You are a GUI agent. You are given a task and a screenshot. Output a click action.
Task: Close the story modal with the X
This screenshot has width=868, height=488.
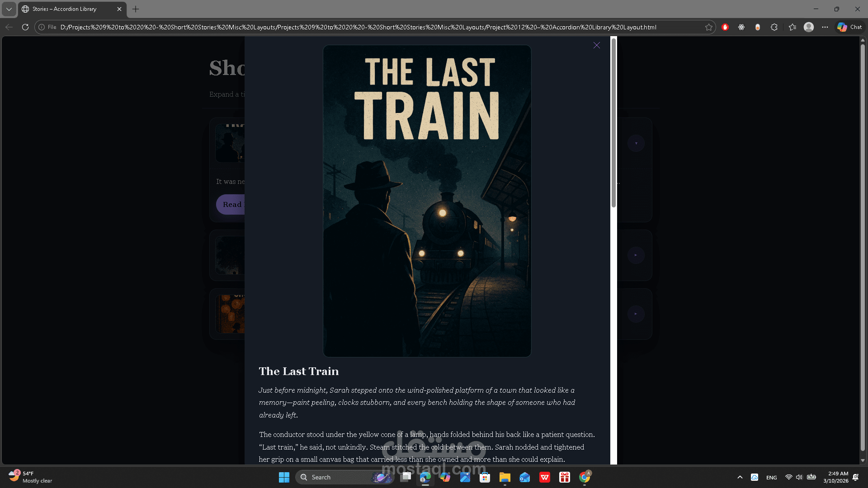click(x=597, y=45)
